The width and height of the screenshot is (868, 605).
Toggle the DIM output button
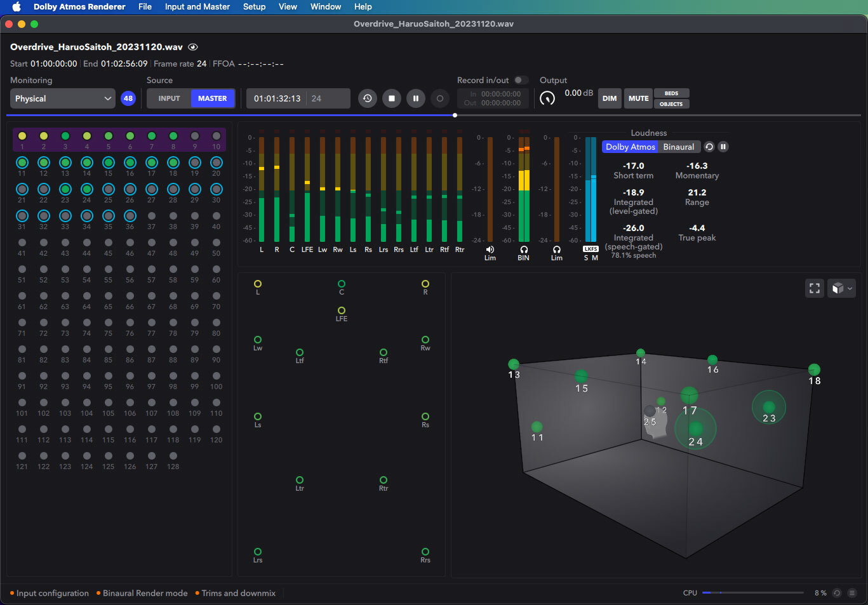click(x=610, y=98)
